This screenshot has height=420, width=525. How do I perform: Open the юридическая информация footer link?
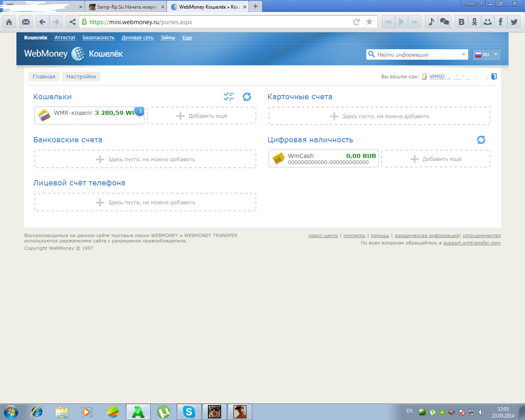(x=427, y=235)
